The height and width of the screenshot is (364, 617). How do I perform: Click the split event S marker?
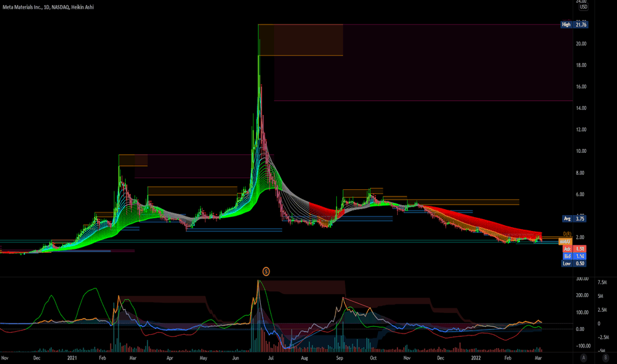click(266, 271)
